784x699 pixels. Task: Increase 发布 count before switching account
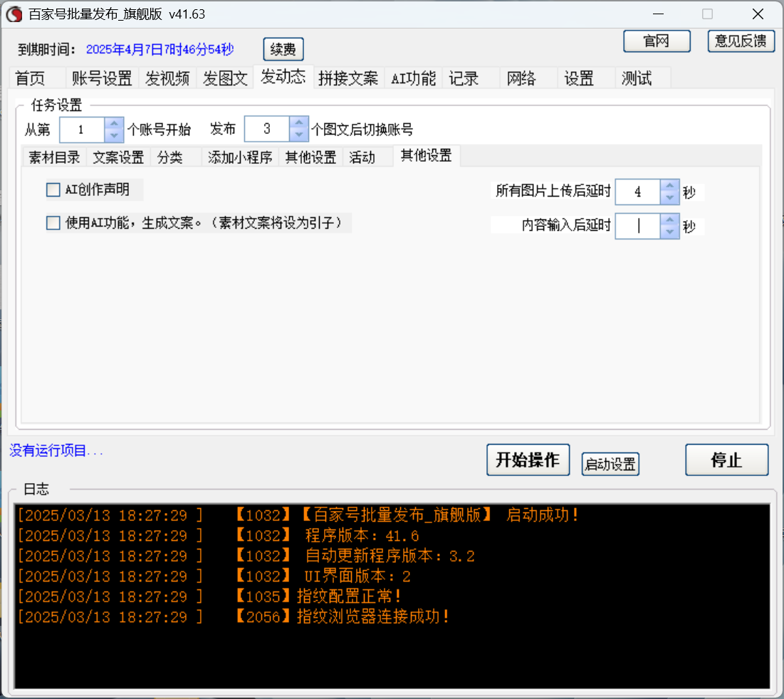299,123
